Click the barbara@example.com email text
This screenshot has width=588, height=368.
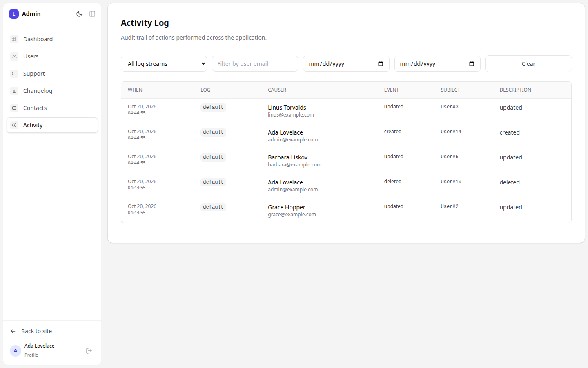[295, 165]
